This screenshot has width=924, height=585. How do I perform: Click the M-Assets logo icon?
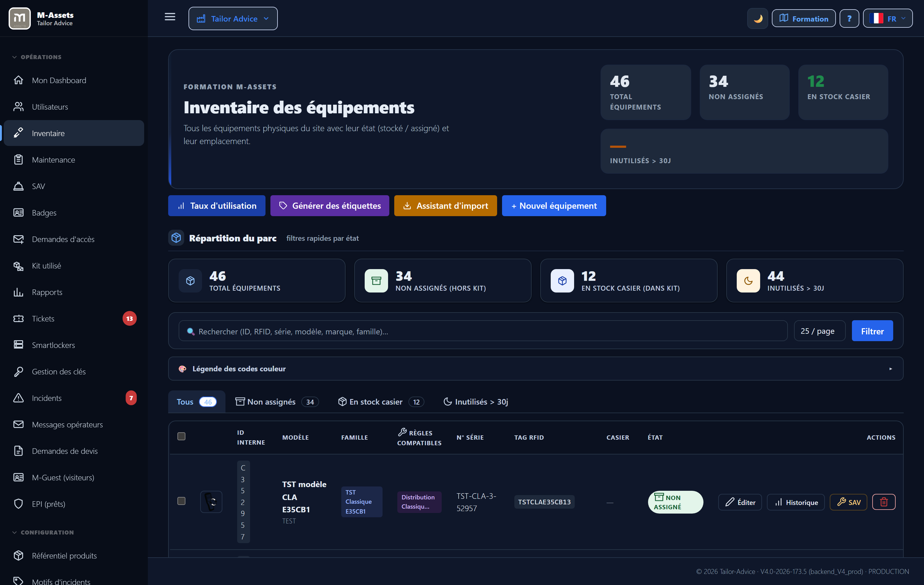pos(20,18)
